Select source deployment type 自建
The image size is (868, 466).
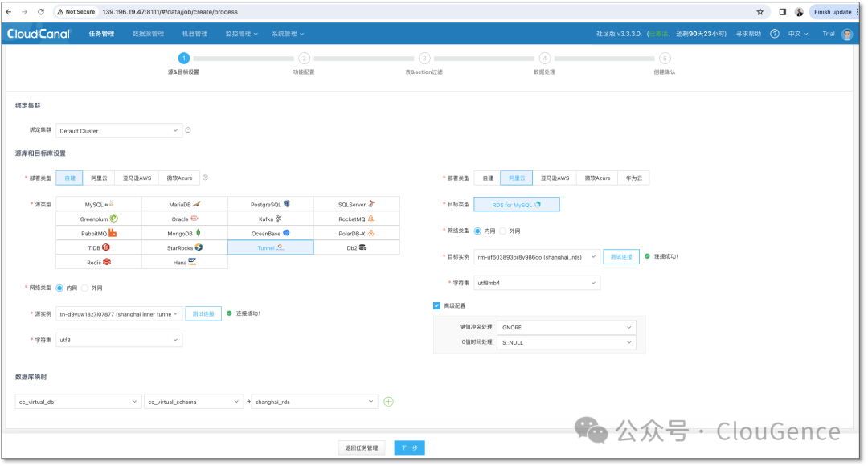(x=70, y=178)
